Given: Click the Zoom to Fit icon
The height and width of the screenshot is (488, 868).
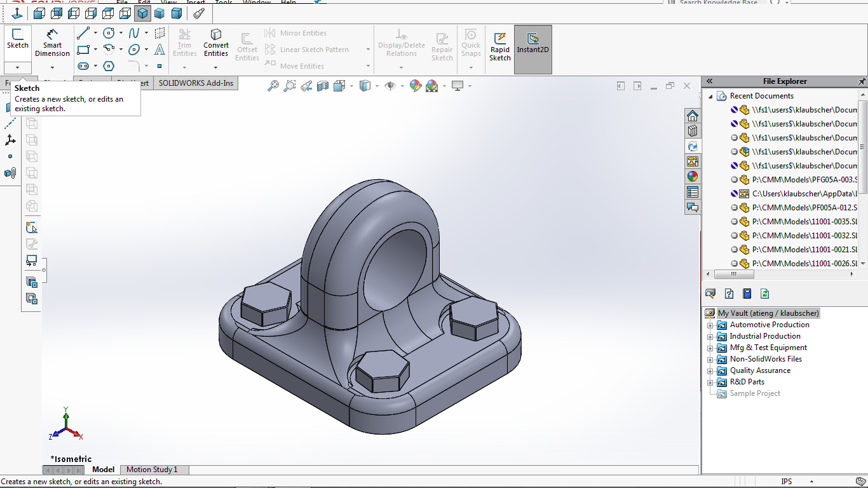Looking at the screenshot, I should (x=273, y=86).
